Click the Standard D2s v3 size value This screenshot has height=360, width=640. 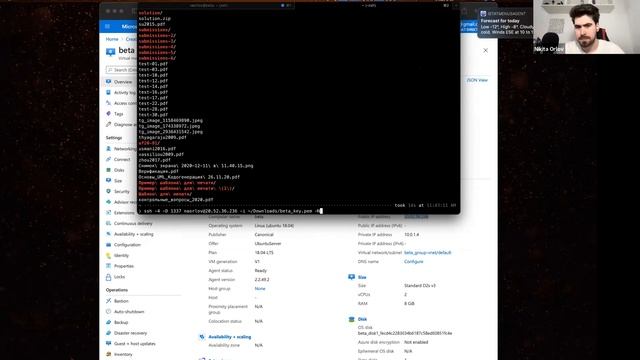(420, 286)
